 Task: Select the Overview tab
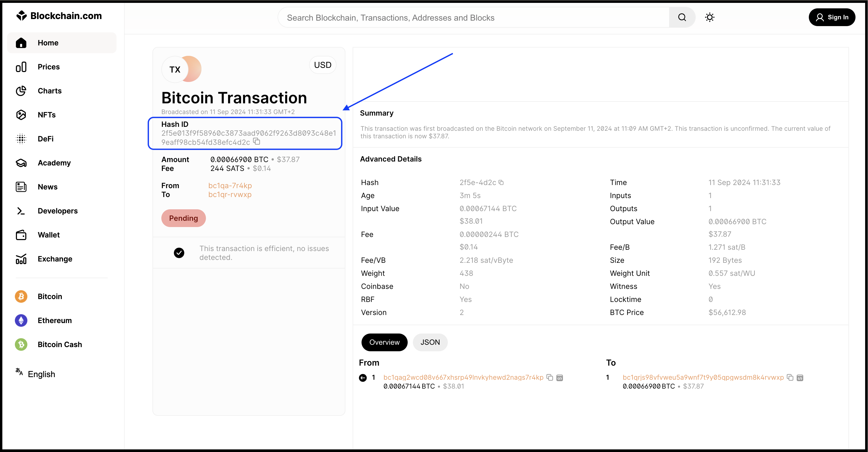coord(384,342)
